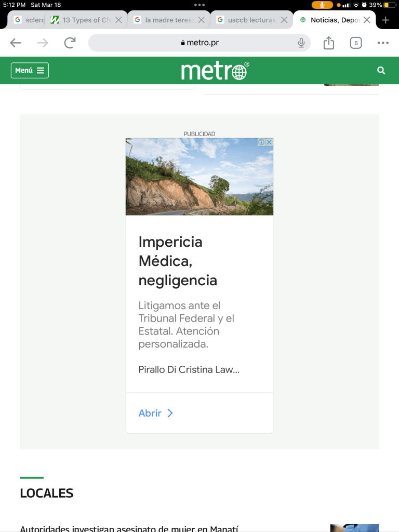This screenshot has width=399, height=532.
Task: Open the share sheet icon
Action: (328, 43)
